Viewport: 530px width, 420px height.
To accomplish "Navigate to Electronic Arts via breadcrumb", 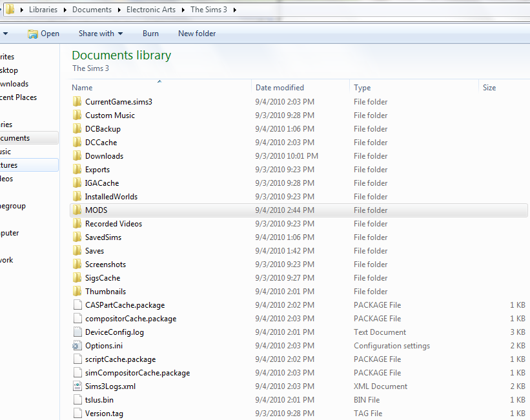I will pos(150,10).
